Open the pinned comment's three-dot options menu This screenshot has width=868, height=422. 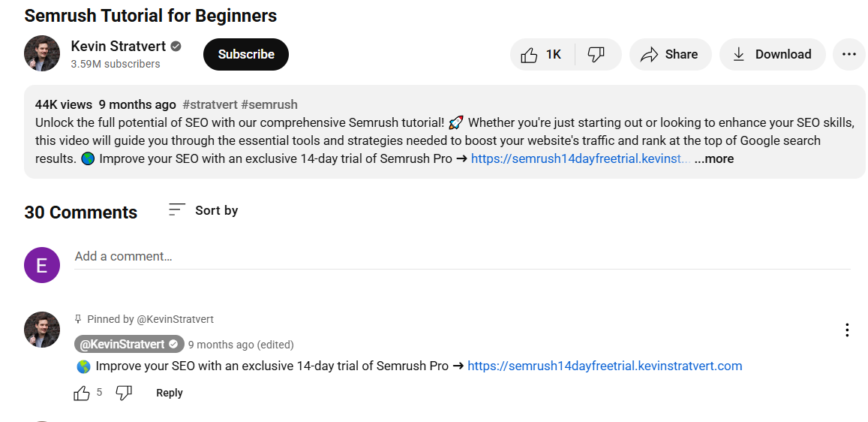click(847, 330)
